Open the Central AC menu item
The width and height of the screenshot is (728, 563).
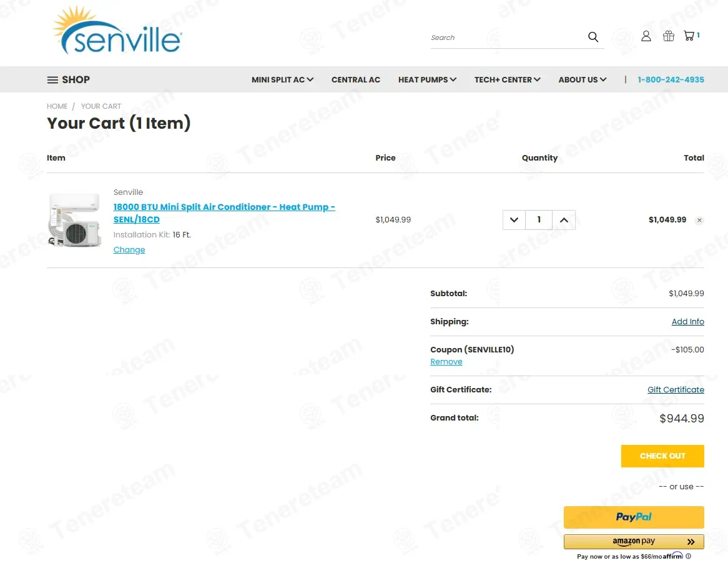pyautogui.click(x=355, y=79)
